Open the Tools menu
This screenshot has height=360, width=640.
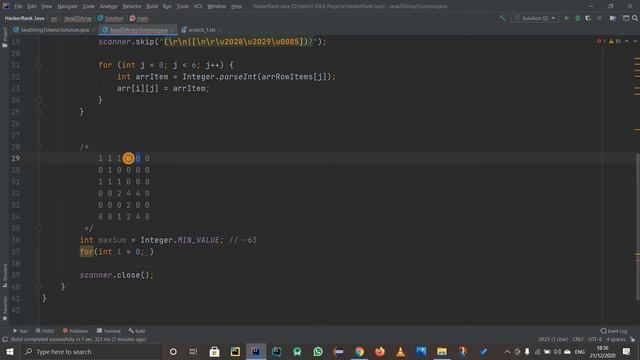pyautogui.click(x=182, y=6)
